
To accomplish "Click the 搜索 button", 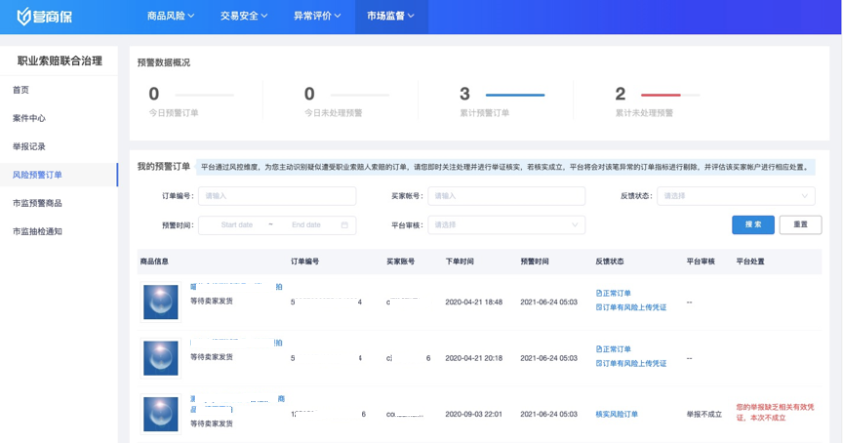I will (x=753, y=225).
